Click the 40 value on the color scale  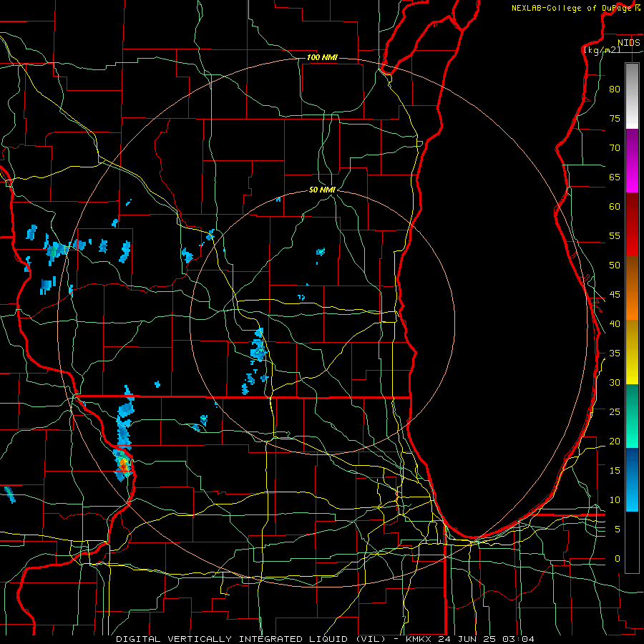(615, 323)
